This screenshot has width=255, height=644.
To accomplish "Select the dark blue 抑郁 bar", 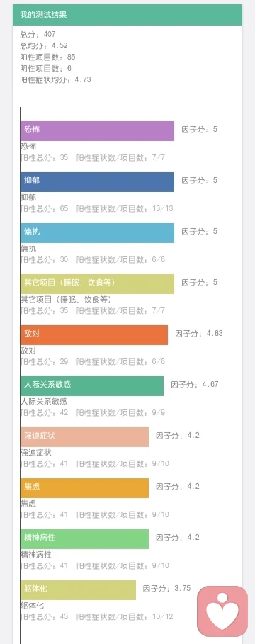I will (x=97, y=182).
